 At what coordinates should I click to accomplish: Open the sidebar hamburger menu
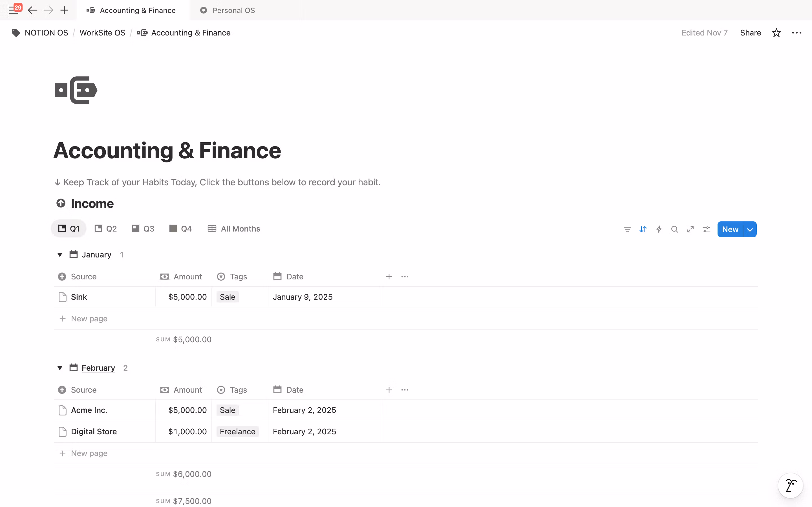pos(13,10)
